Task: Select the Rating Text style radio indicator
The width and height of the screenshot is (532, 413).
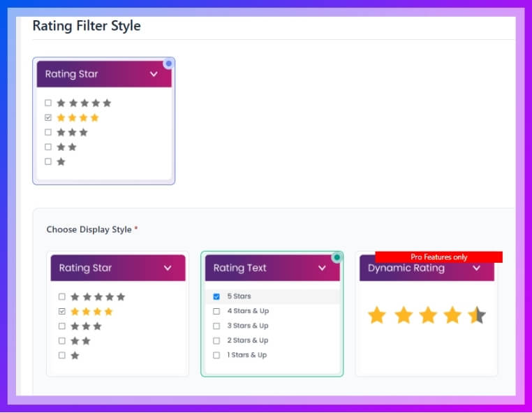Action: [337, 257]
